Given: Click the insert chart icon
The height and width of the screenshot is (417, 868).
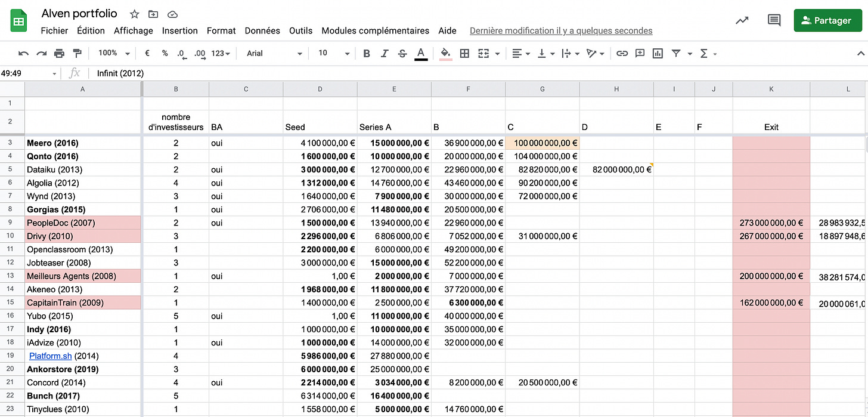Looking at the screenshot, I should pos(658,53).
